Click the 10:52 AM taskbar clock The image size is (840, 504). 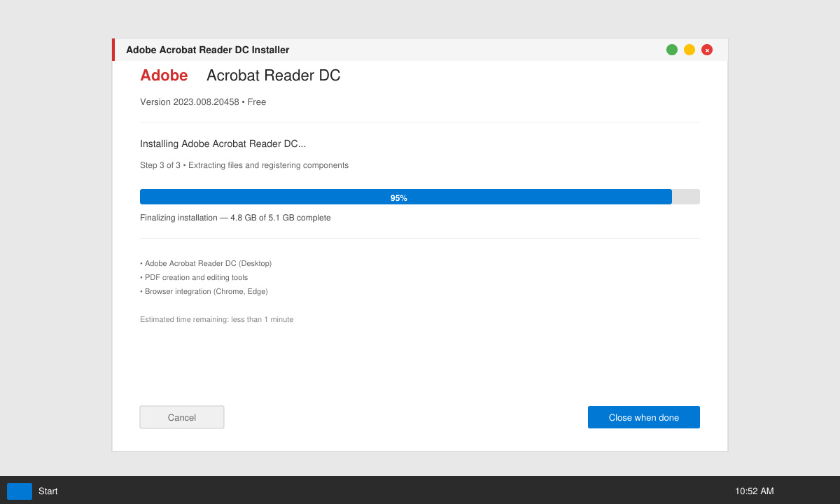click(x=755, y=491)
